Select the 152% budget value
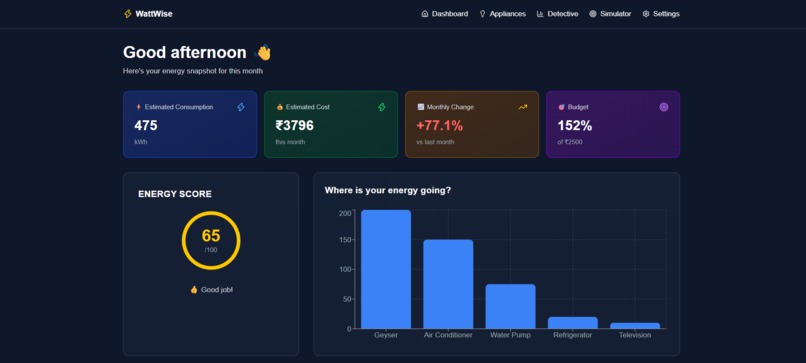The height and width of the screenshot is (363, 806). pyautogui.click(x=575, y=125)
